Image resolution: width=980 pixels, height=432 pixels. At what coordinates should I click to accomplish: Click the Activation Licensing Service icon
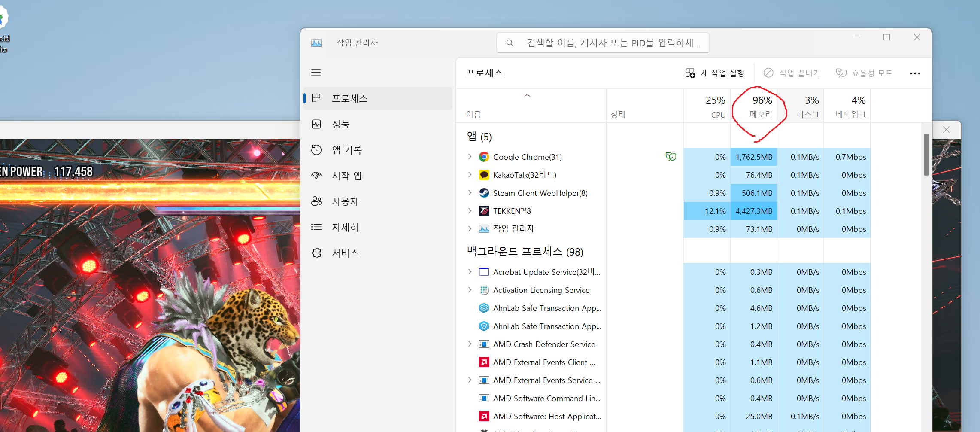pos(484,290)
